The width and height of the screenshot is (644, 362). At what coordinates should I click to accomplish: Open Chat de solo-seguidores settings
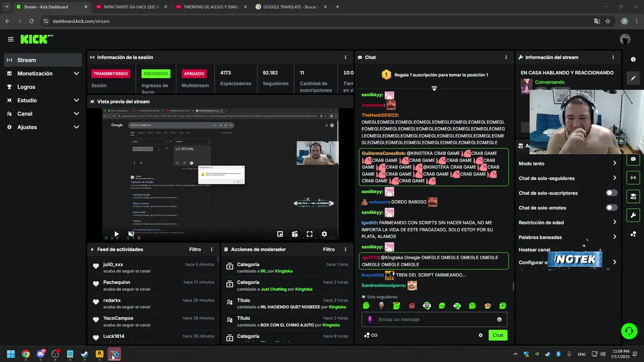tap(567, 178)
